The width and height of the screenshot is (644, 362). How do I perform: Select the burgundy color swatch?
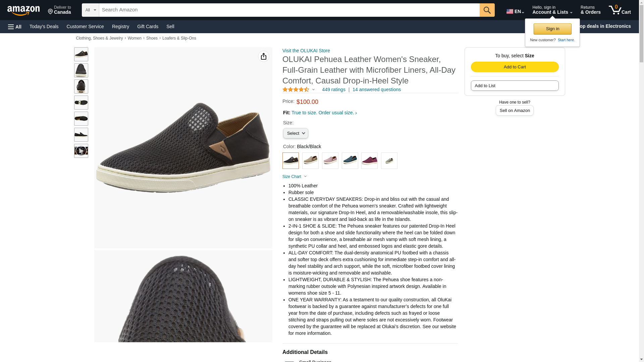[369, 161]
